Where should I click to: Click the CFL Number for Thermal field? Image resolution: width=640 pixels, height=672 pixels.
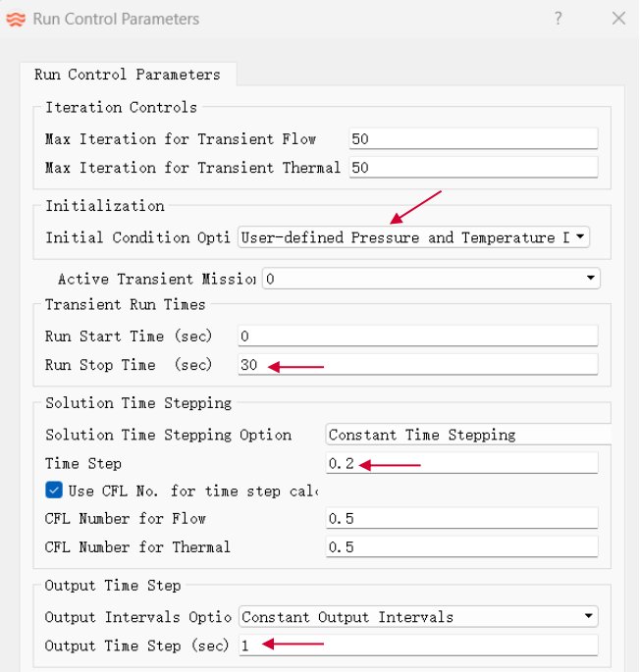(461, 547)
